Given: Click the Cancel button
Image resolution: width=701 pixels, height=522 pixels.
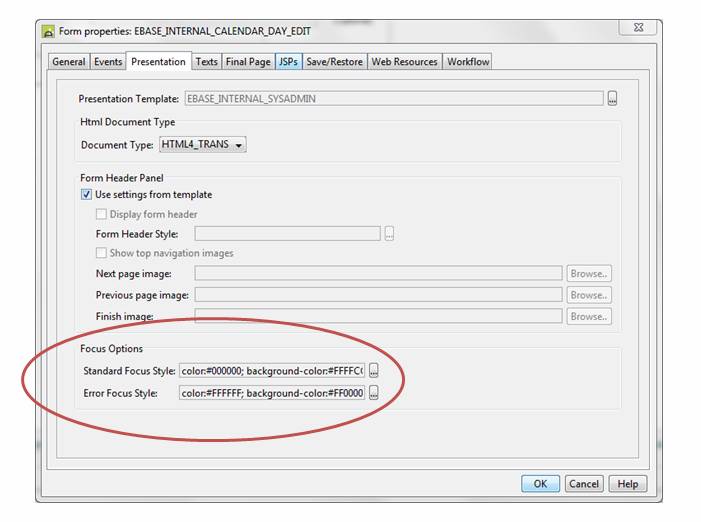Looking at the screenshot, I should point(583,483).
